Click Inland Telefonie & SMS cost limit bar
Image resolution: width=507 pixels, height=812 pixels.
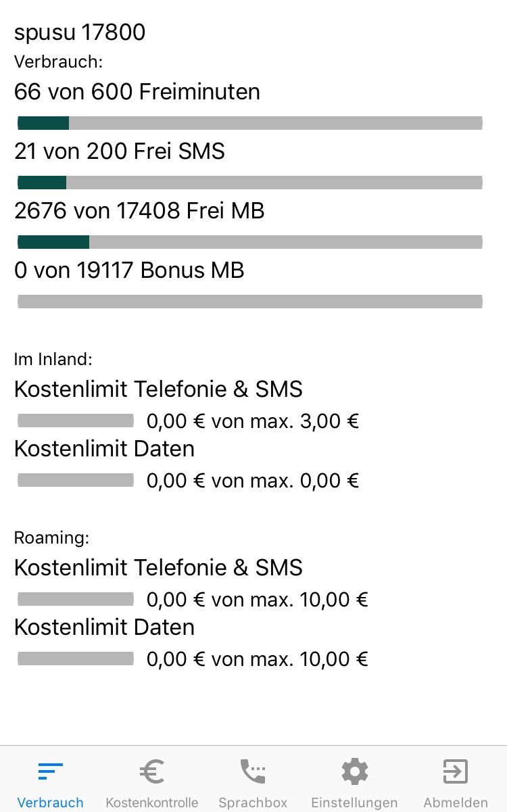[x=76, y=421]
